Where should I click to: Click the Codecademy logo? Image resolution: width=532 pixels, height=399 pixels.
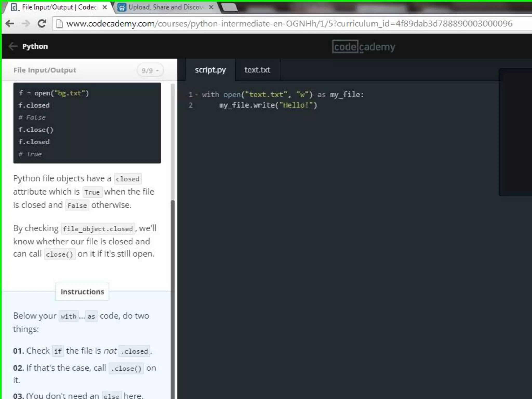(364, 47)
